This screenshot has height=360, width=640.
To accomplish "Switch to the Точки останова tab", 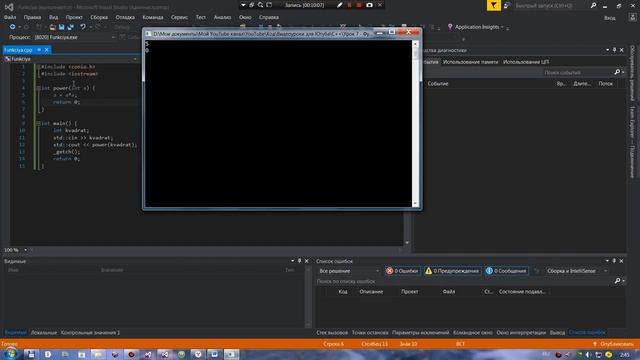I will click(x=370, y=333).
